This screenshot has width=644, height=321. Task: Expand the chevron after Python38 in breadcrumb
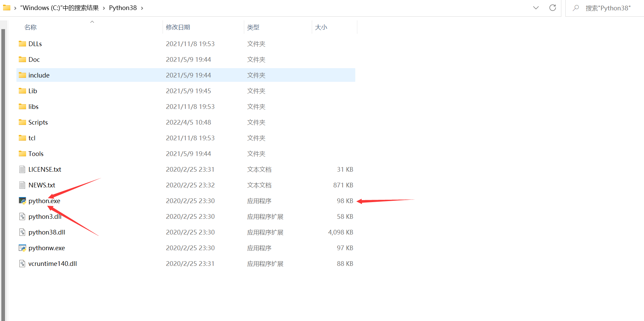(x=142, y=8)
